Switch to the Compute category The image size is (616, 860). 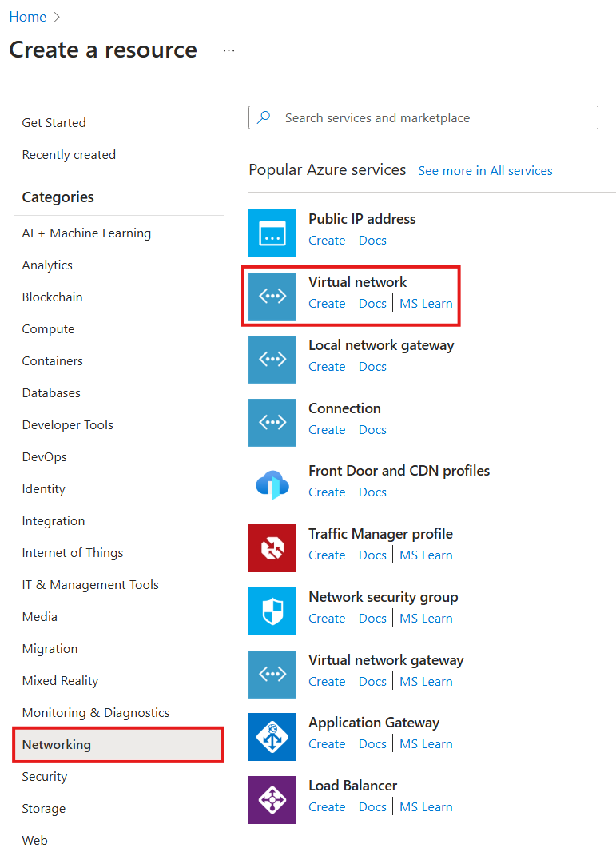[x=48, y=328]
